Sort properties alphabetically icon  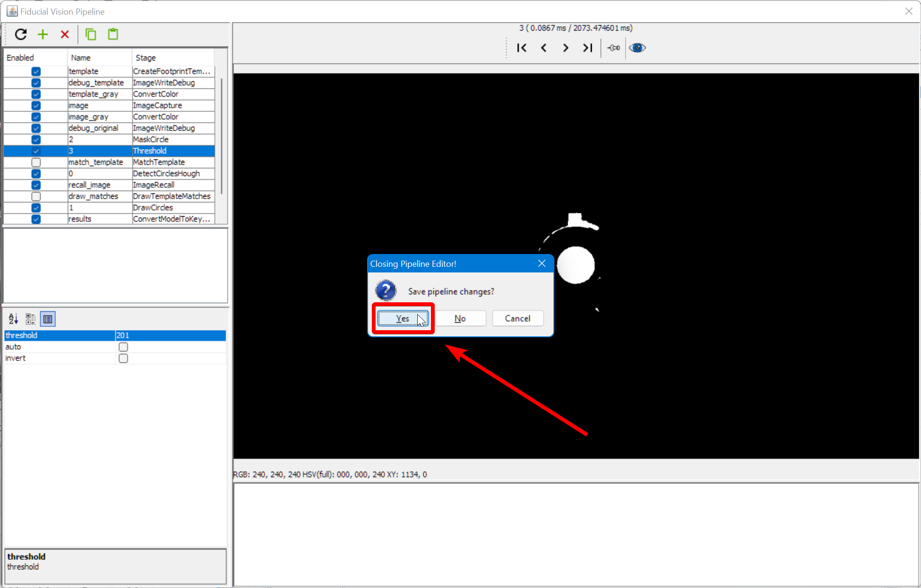click(x=14, y=319)
